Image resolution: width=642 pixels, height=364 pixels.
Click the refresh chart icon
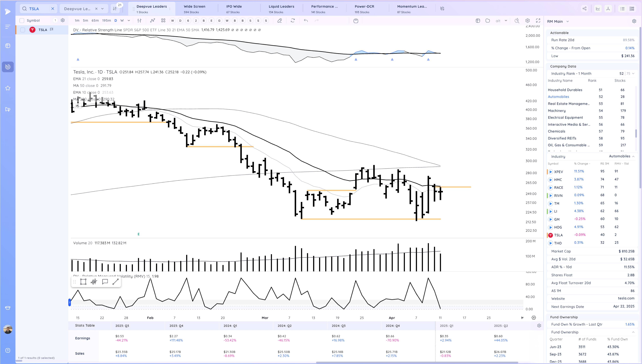(x=293, y=21)
